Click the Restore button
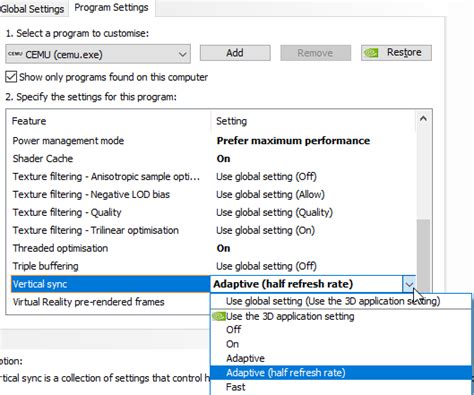This screenshot has height=395, width=474. click(396, 53)
